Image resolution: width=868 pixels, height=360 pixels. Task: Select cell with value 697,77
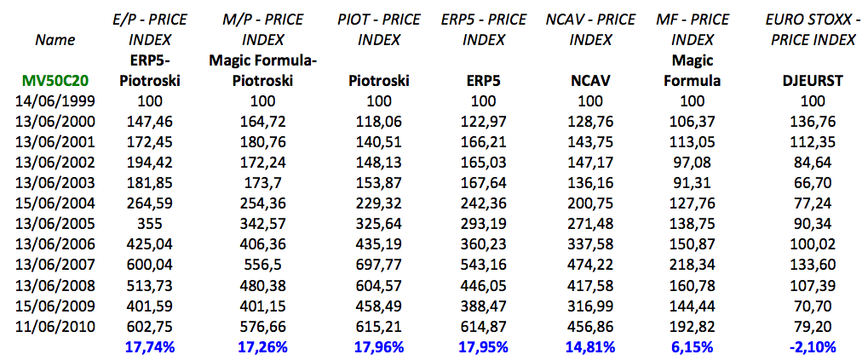379,266
